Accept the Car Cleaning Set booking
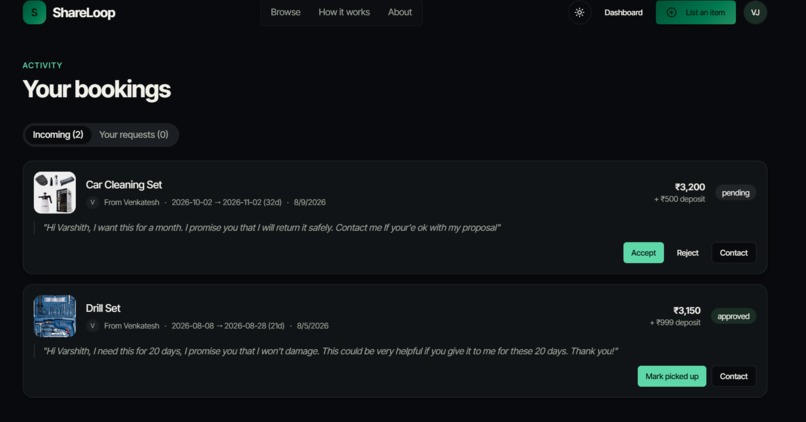The width and height of the screenshot is (806, 422). [x=644, y=253]
